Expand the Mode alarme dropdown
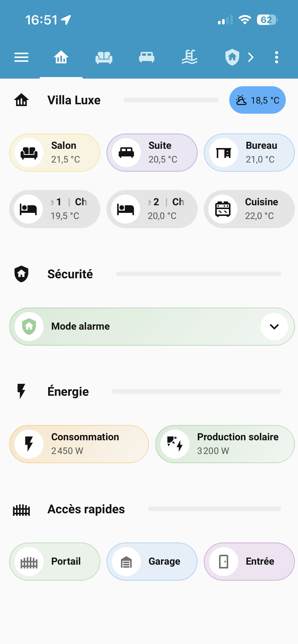The image size is (298, 644). (x=274, y=327)
